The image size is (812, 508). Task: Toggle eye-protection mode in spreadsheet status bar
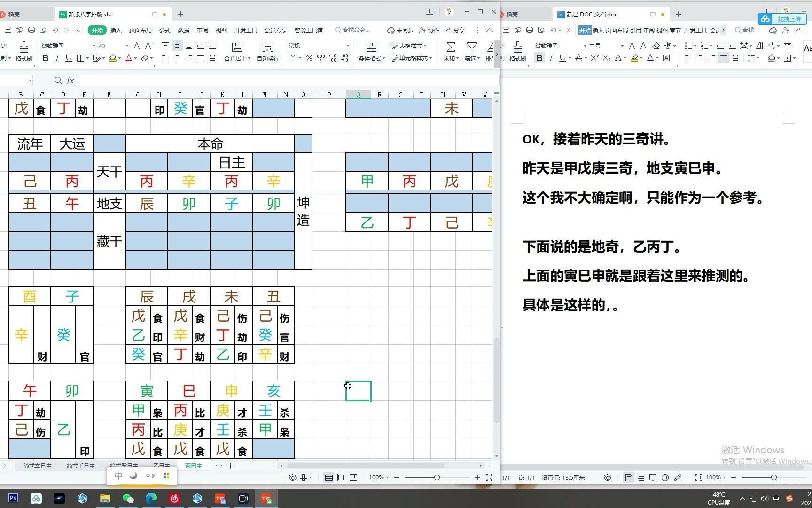click(x=292, y=477)
